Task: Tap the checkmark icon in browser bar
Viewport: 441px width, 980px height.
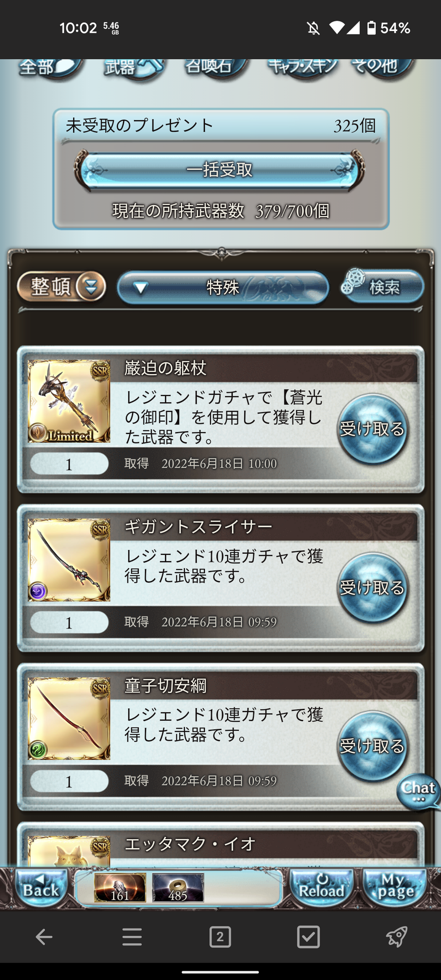Action: tap(308, 938)
